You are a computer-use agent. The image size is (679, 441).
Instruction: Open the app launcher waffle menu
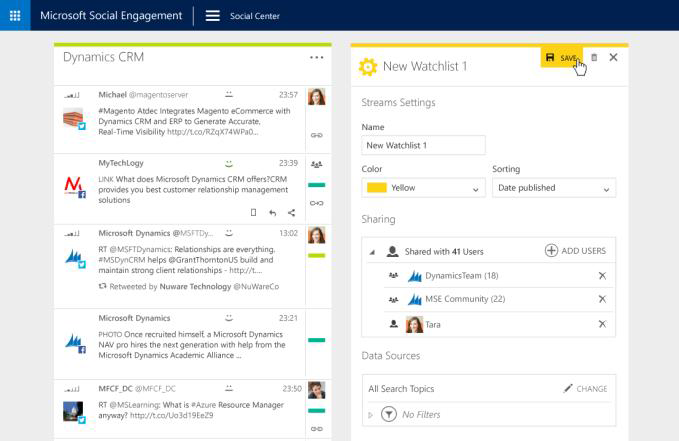pos(15,16)
